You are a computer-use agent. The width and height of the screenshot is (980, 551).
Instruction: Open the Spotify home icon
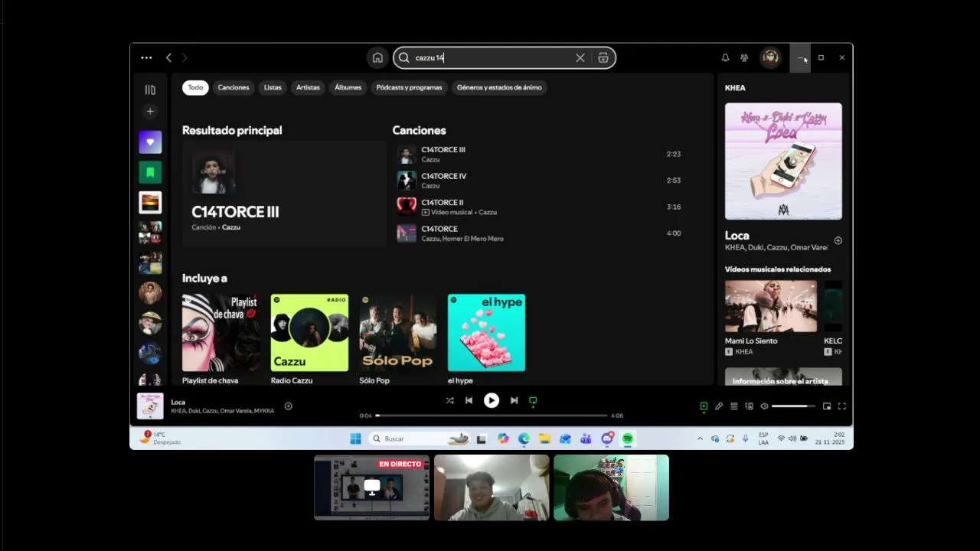(x=377, y=57)
